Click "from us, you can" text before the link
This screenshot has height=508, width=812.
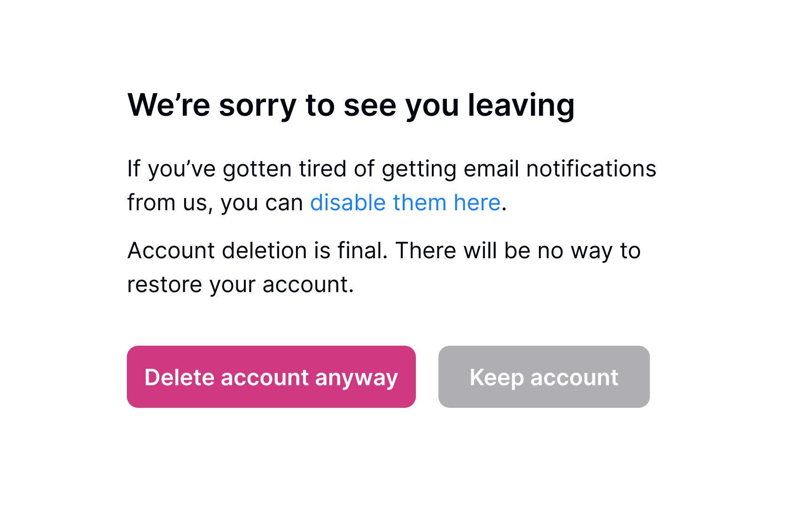point(215,203)
